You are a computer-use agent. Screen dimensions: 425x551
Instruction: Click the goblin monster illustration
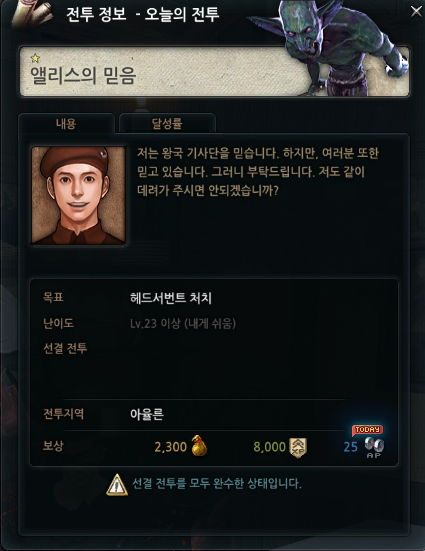pyautogui.click(x=331, y=47)
